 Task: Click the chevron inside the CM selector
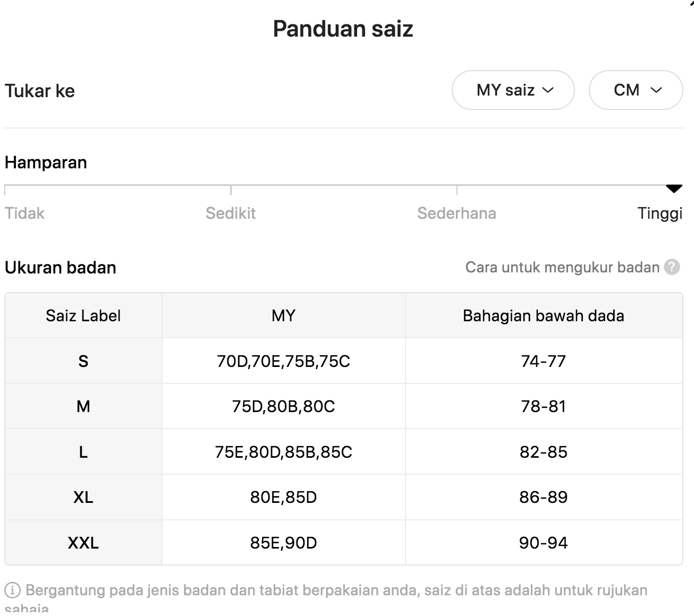pos(656,90)
